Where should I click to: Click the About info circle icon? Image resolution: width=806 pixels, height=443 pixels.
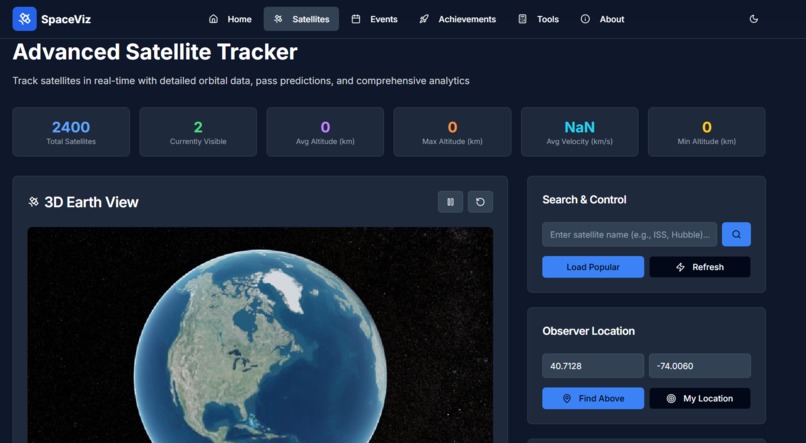click(585, 19)
